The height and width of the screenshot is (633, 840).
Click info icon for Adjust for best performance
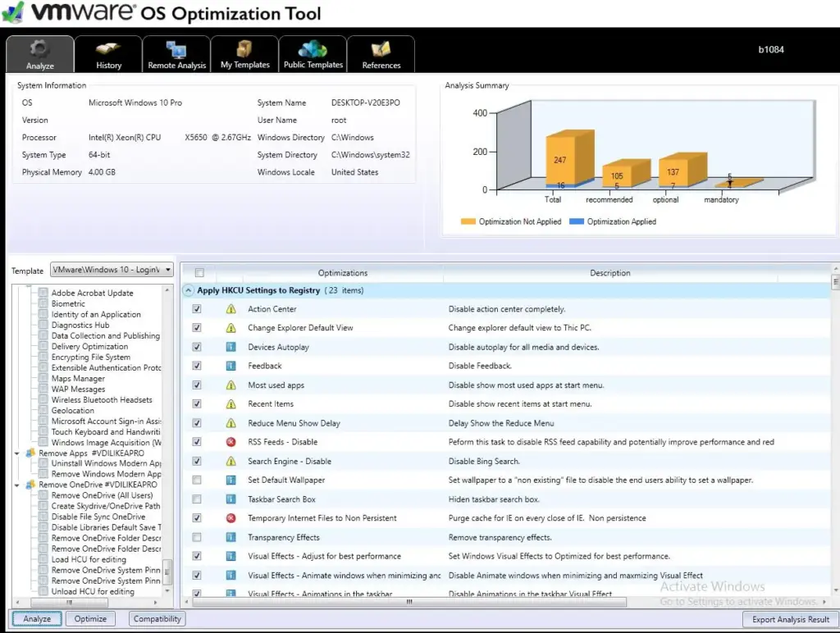[231, 556]
